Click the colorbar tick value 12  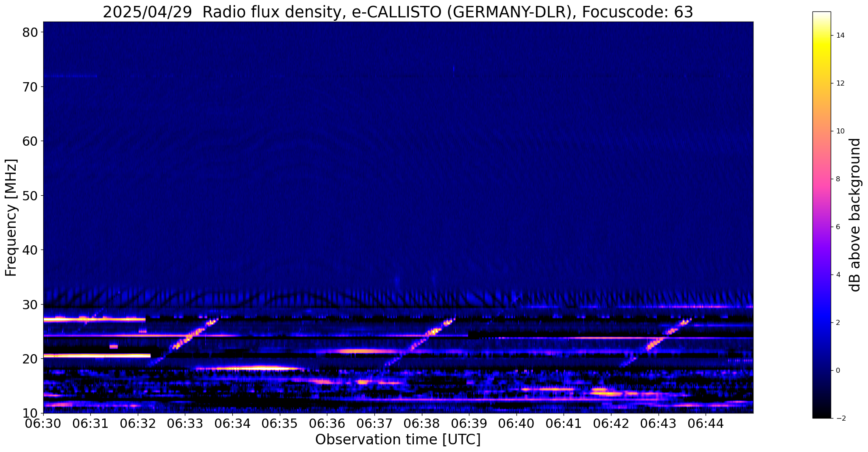pyautogui.click(x=840, y=83)
